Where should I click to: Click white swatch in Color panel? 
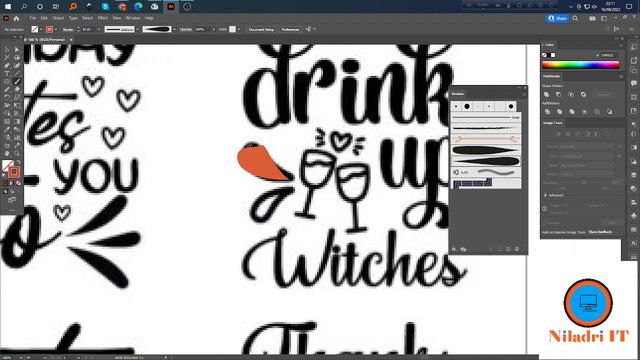(x=553, y=55)
